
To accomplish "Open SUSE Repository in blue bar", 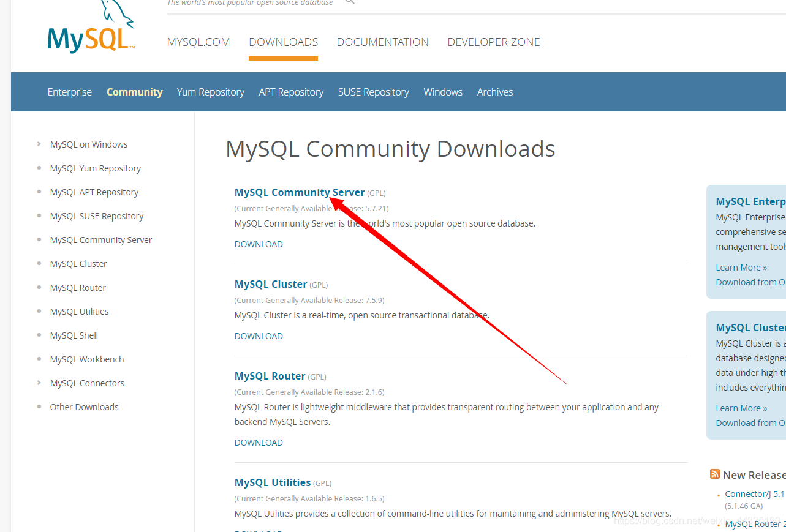I will click(374, 92).
